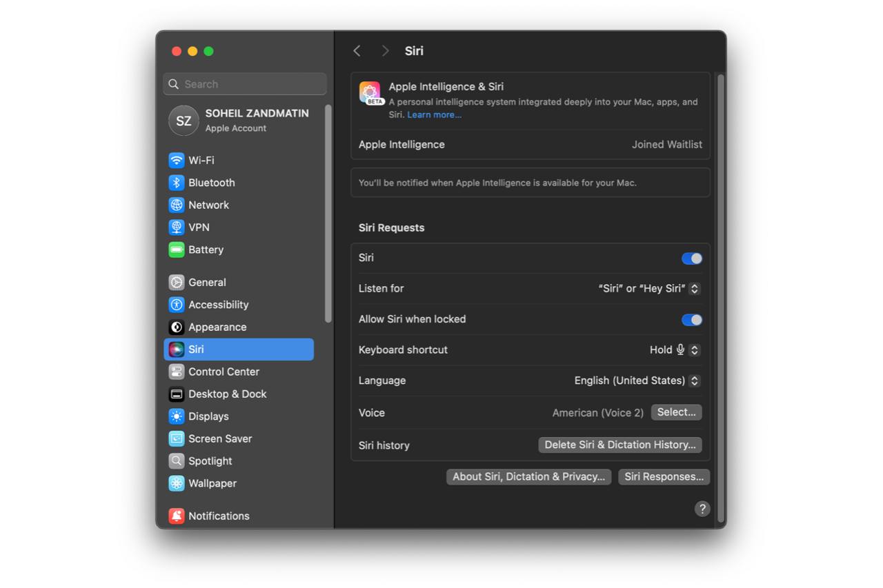Select Appearance in the sidebar
The width and height of the screenshot is (883, 588).
(239, 327)
